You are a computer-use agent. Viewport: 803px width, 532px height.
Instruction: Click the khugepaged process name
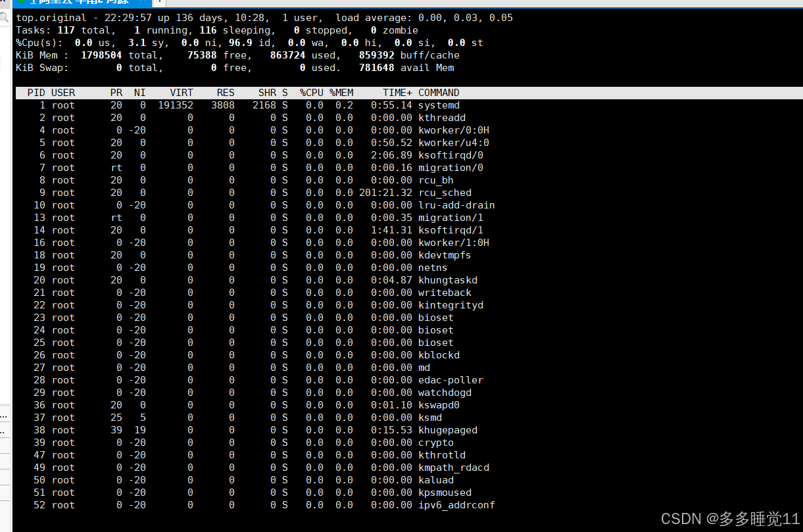click(448, 430)
